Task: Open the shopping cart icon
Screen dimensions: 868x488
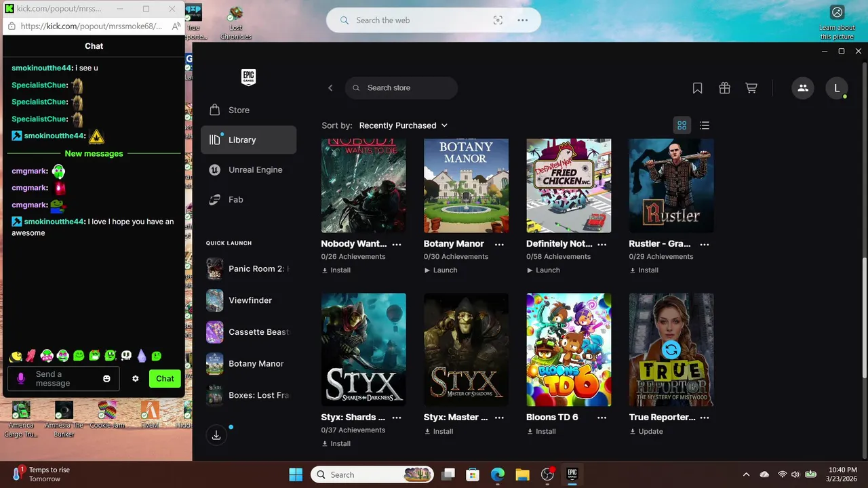Action: tap(751, 88)
